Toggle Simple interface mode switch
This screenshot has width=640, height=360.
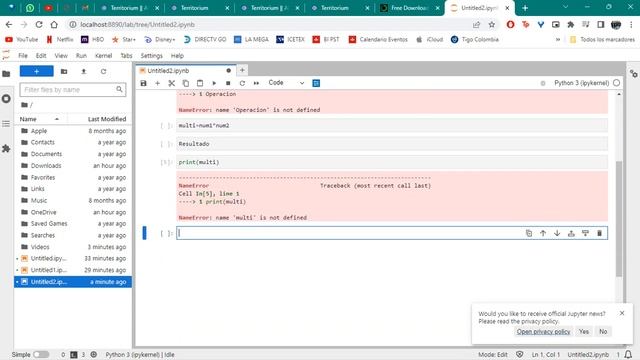(x=41, y=354)
